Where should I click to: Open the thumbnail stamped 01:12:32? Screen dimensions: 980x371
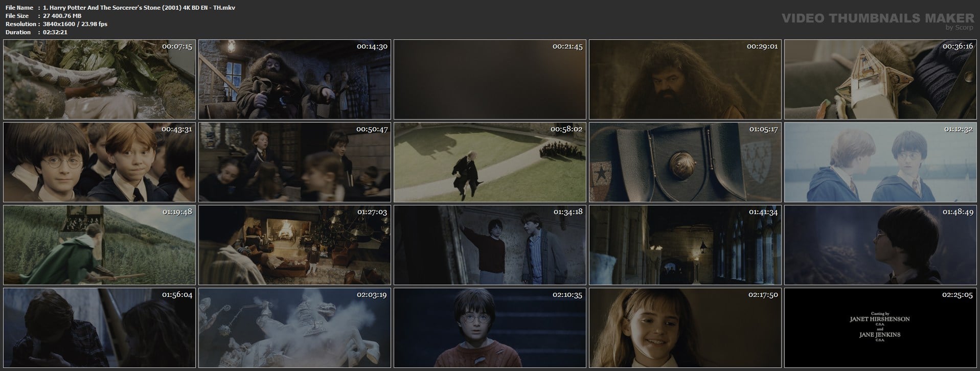(880, 162)
